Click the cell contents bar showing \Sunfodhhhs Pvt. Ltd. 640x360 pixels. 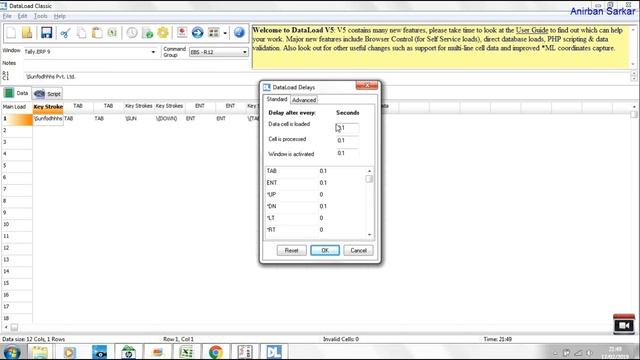pyautogui.click(x=327, y=76)
